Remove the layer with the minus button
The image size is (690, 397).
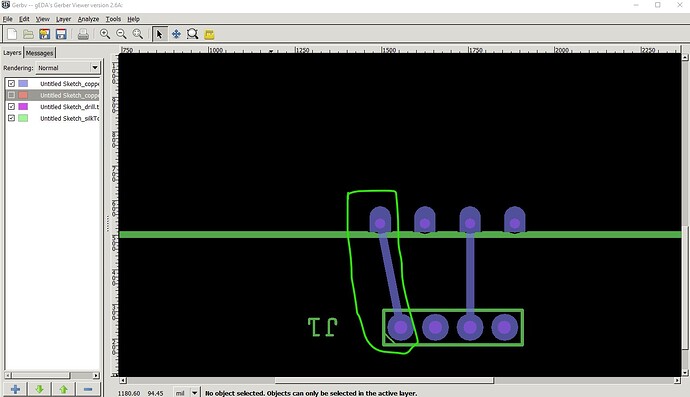tap(88, 390)
